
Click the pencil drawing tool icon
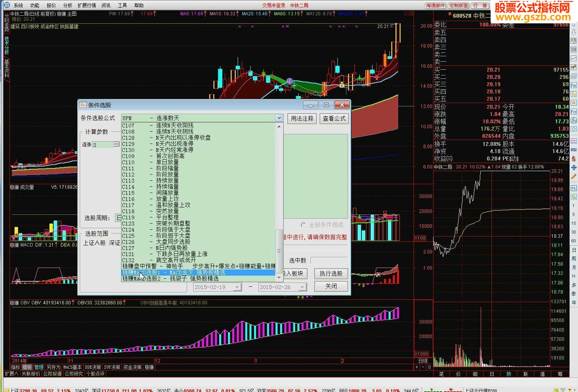pyautogui.click(x=574, y=176)
